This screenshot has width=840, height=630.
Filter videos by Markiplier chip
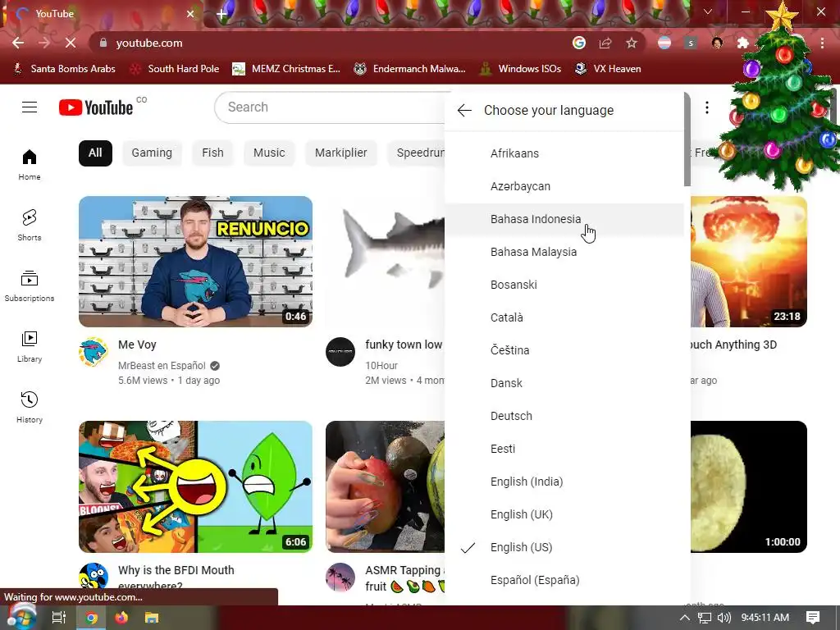[340, 153]
